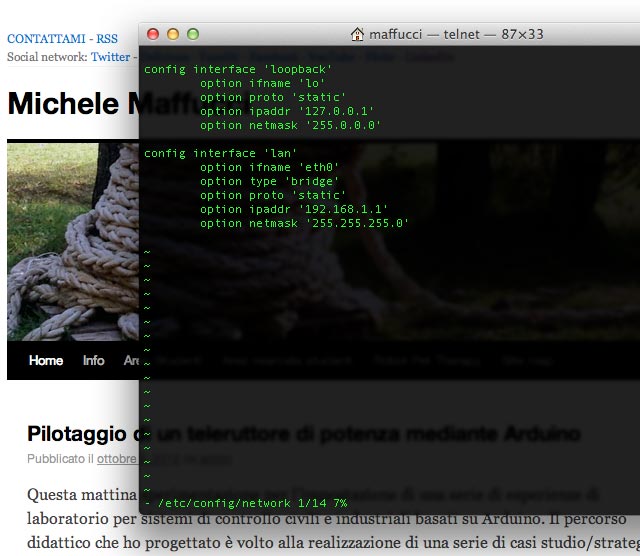Click the netmask '255.255.255.0' line
This screenshot has width=640, height=556.
pos(304,223)
